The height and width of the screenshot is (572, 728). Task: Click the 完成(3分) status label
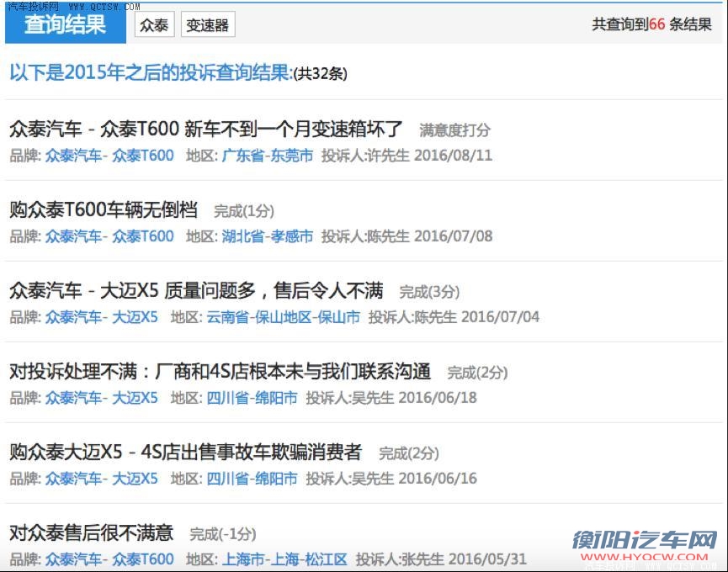click(429, 292)
